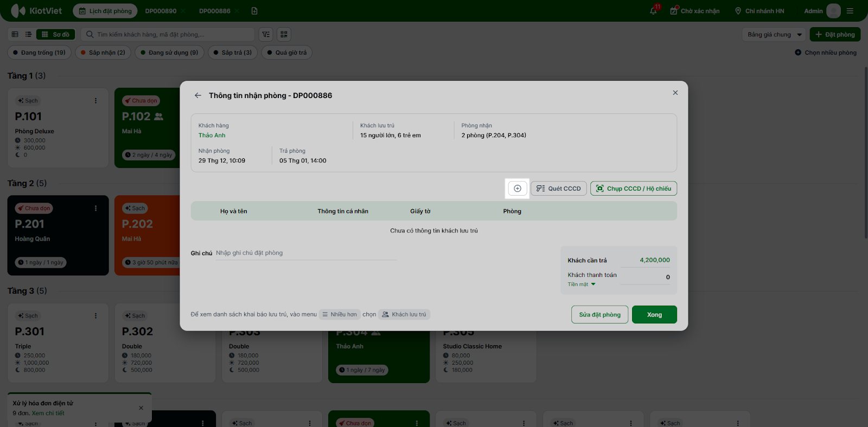Click the Khách thanh toán amount field
This screenshot has width=868, height=427.
point(646,277)
